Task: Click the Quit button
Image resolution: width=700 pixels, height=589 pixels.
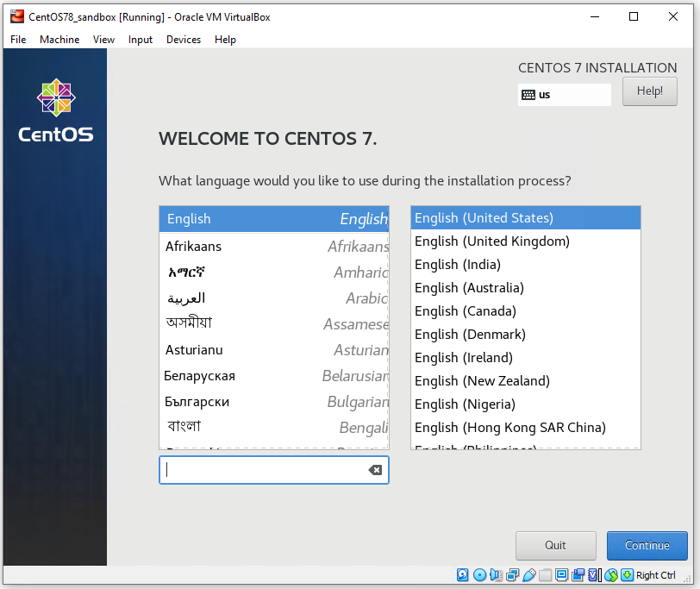Action: point(555,545)
